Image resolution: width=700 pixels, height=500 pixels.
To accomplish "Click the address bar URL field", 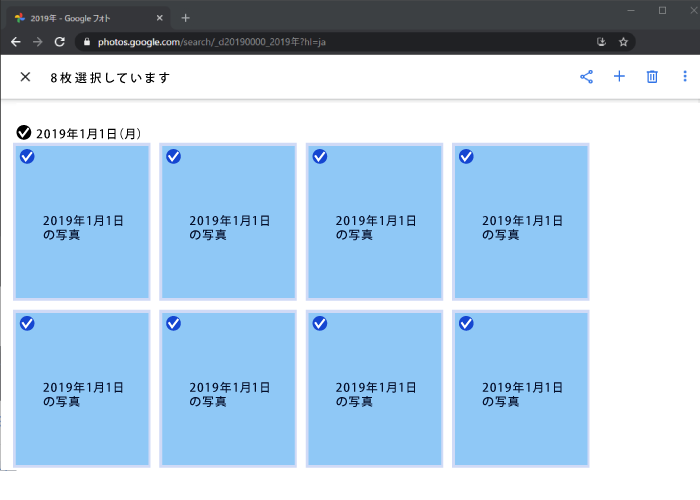I will [x=355, y=42].
